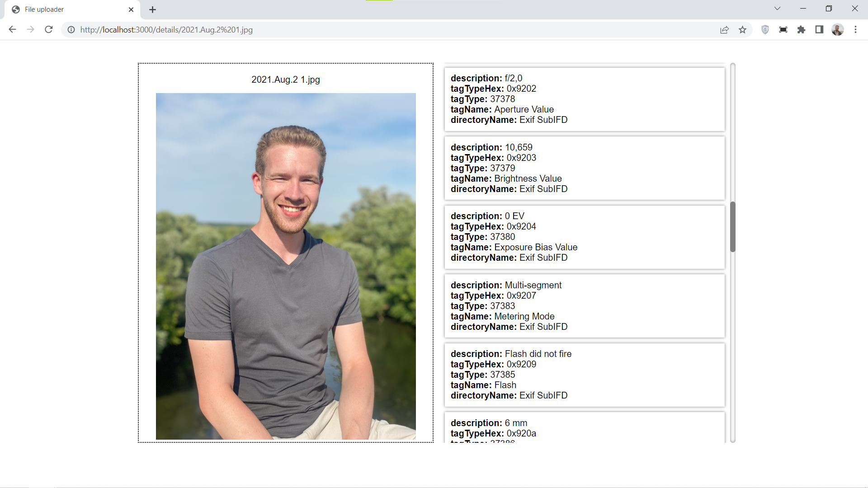The height and width of the screenshot is (488, 868).
Task: Navigate back with the back arrow
Action: 12,30
